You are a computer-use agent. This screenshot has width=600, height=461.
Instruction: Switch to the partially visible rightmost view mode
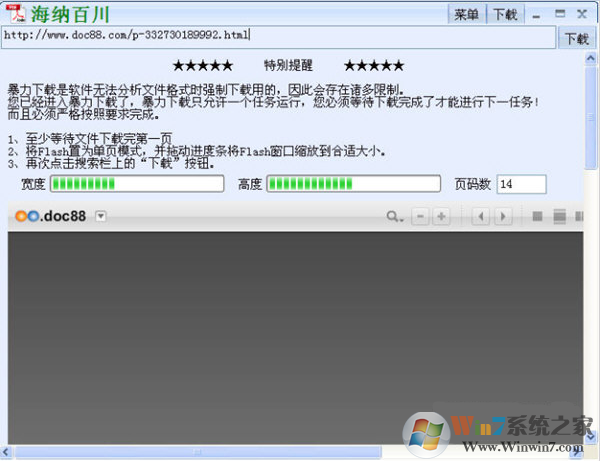(x=579, y=217)
